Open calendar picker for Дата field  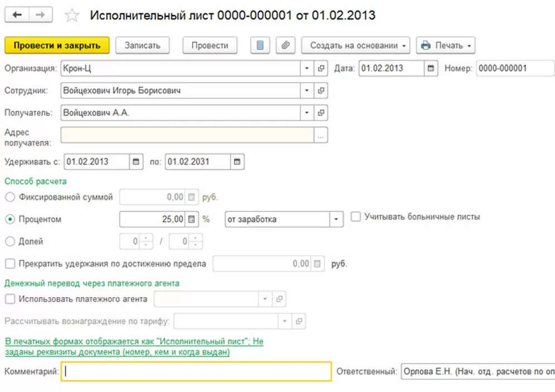pos(430,68)
